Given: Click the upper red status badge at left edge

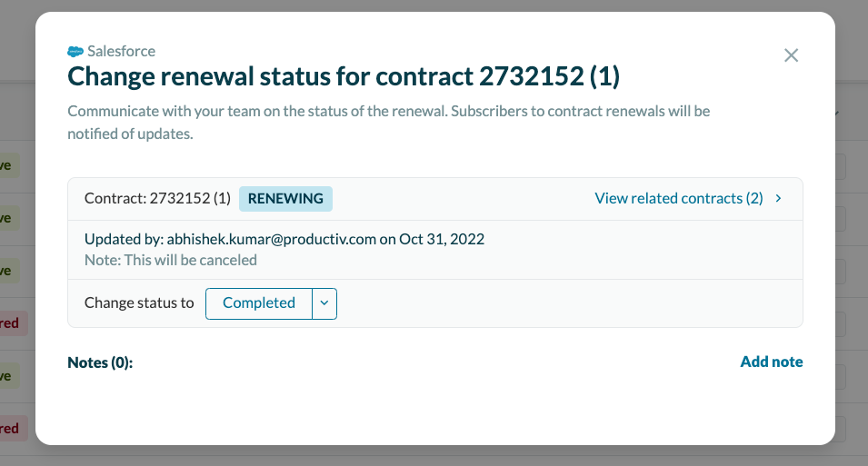Looking at the screenshot, I should tap(9, 323).
